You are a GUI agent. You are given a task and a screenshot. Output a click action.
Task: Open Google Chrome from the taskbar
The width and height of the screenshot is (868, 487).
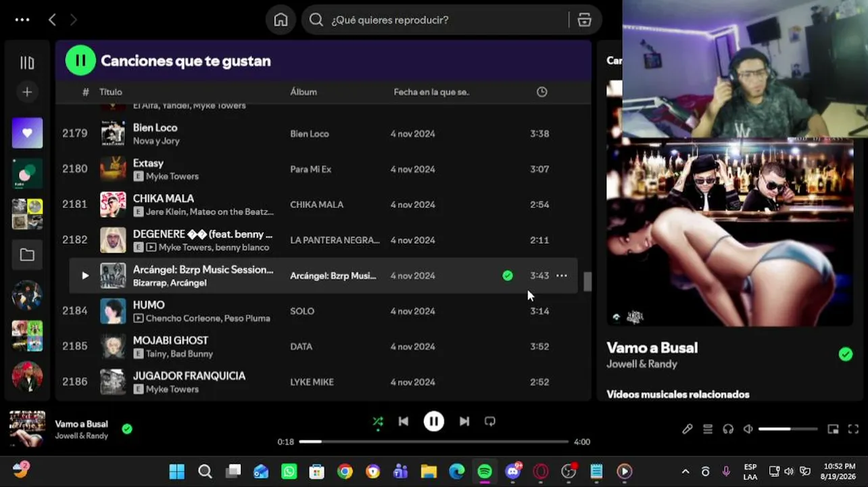point(345,471)
